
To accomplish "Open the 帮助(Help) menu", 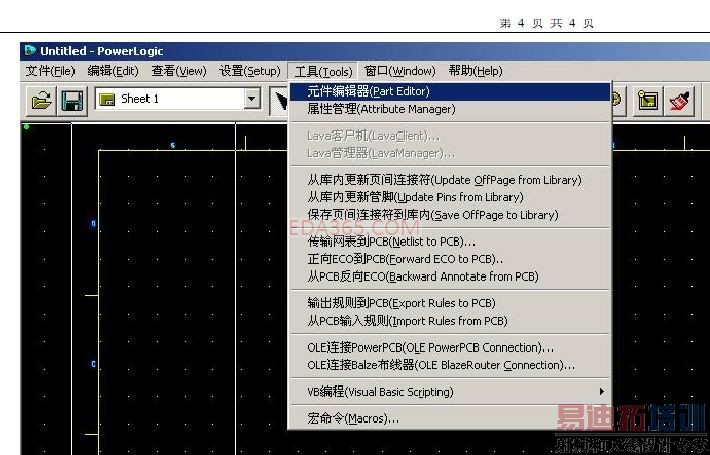I will pyautogui.click(x=475, y=71).
